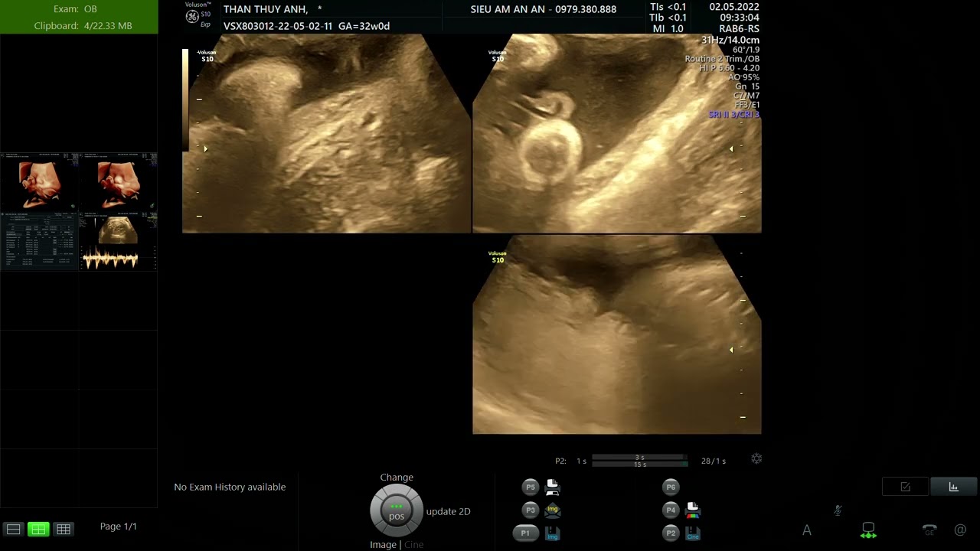The height and width of the screenshot is (551, 980).
Task: Click the Exam: OB header
Action: [75, 9]
